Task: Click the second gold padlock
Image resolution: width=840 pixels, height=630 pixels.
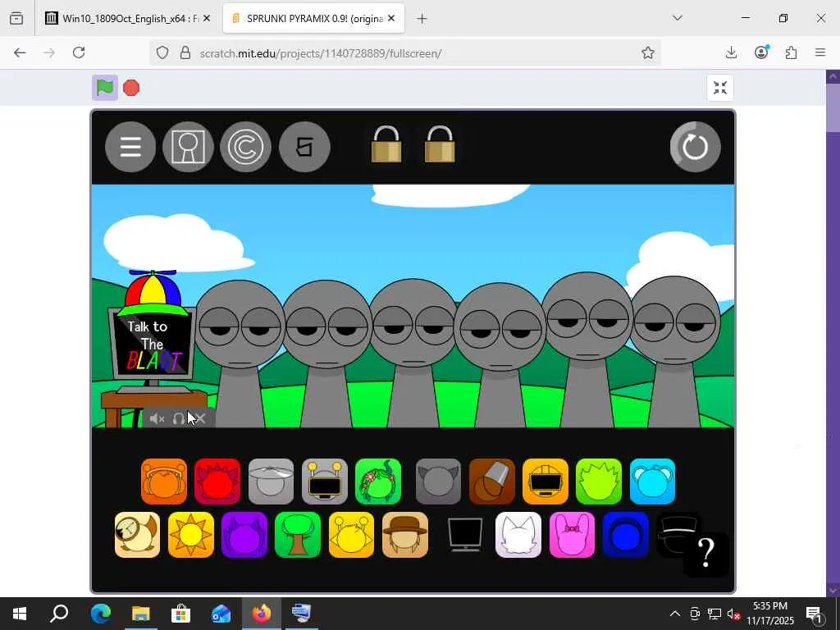Action: [x=440, y=144]
